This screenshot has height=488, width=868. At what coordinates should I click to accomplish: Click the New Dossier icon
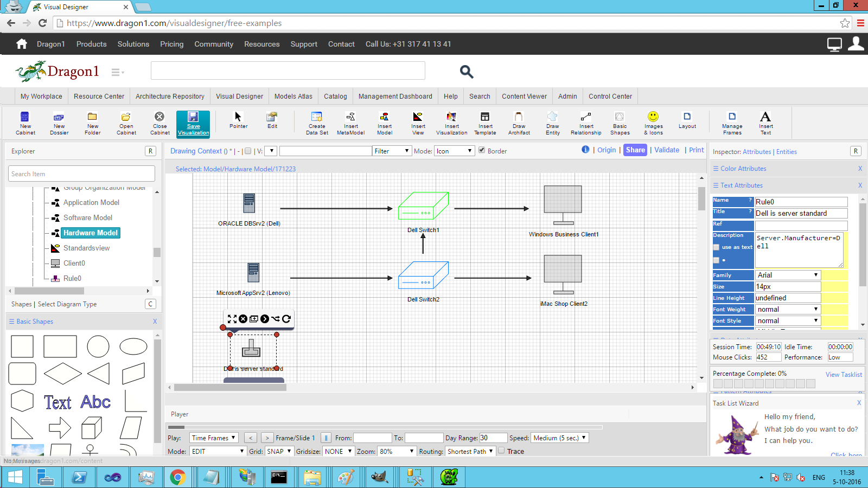[59, 123]
